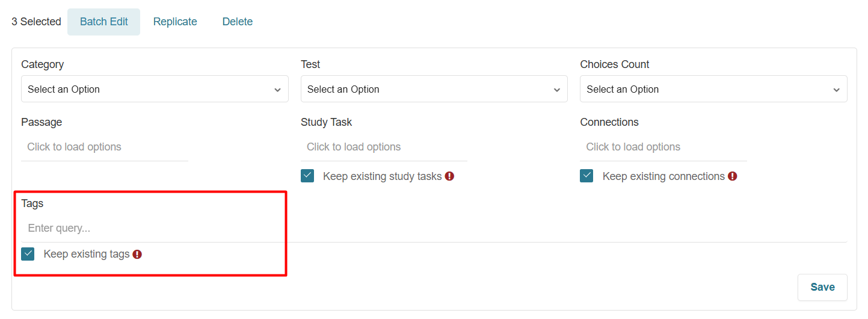
Task: Load options in the Passage field
Action: point(105,147)
